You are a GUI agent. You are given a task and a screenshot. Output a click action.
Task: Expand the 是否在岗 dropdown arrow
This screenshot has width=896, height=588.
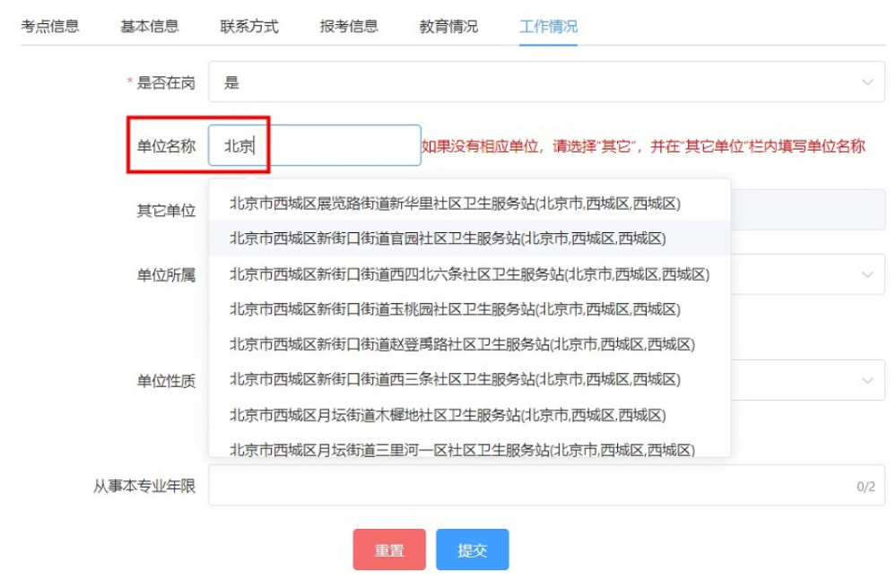[867, 82]
